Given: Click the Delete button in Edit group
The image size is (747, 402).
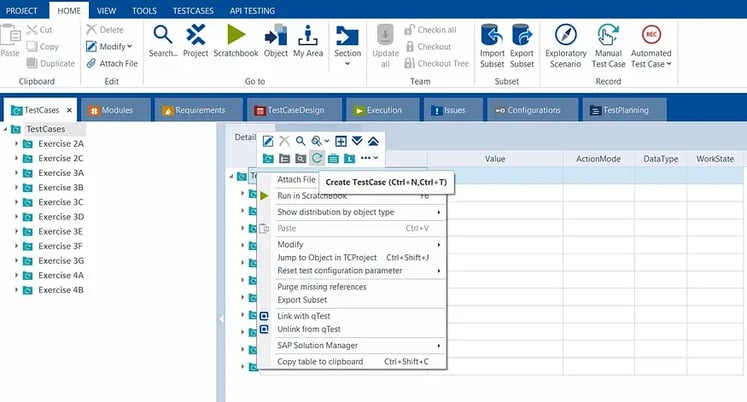Looking at the screenshot, I should pos(105,30).
